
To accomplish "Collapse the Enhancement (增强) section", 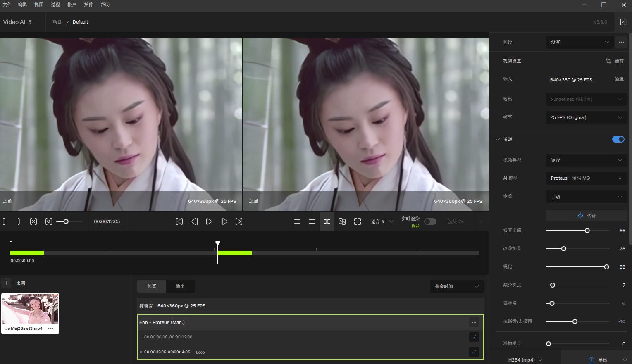I will click(498, 139).
